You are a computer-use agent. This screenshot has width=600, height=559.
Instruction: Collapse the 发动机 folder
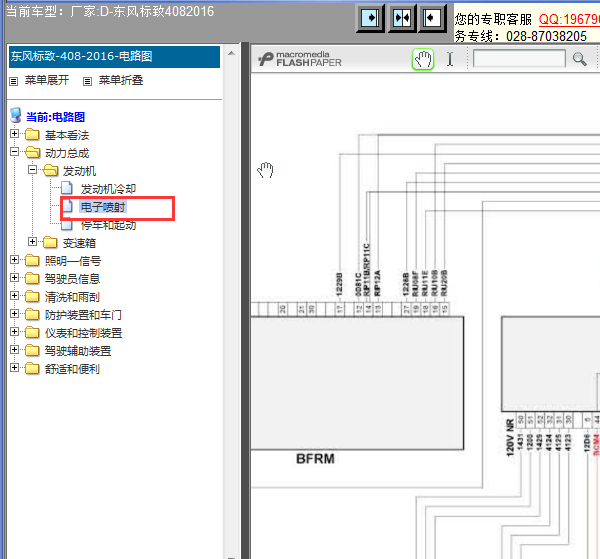point(33,169)
